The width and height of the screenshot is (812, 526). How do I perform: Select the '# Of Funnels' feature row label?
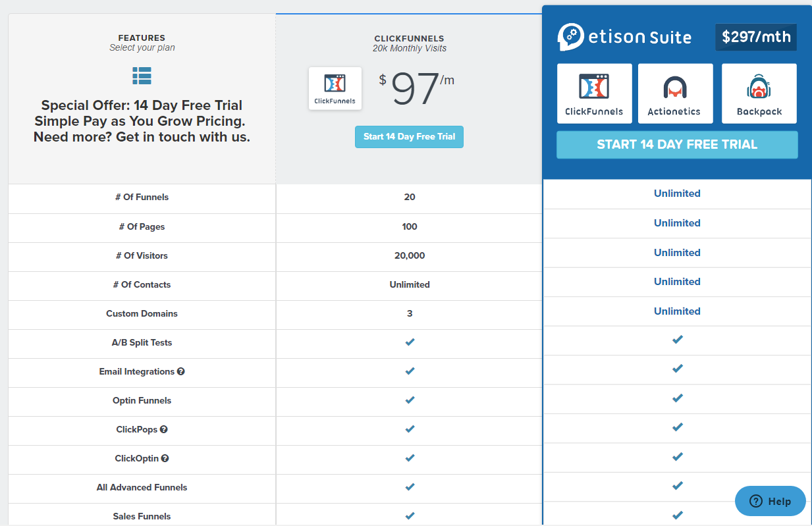tap(142, 197)
